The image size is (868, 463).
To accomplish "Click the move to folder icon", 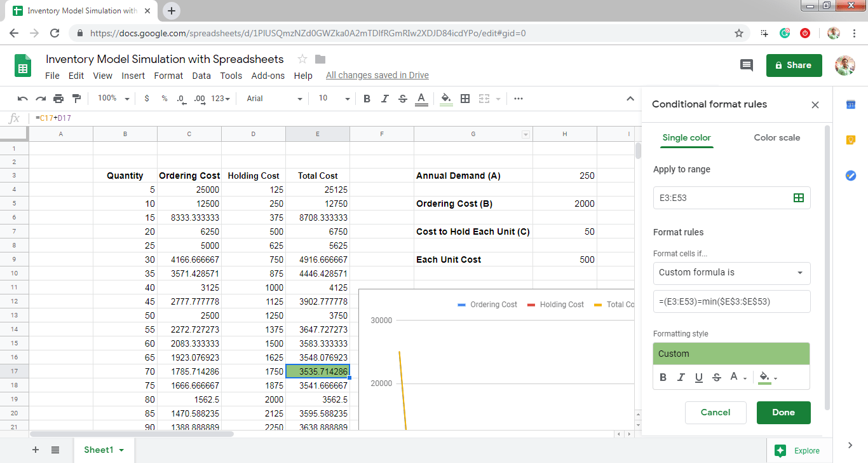I will coord(320,59).
